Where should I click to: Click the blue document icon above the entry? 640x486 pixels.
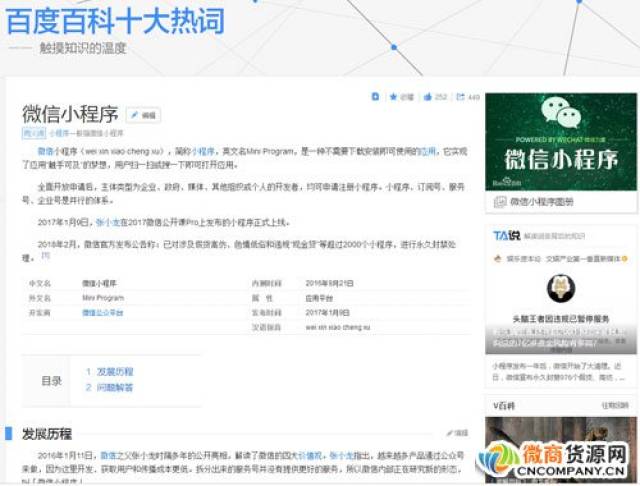pyautogui.click(x=375, y=97)
